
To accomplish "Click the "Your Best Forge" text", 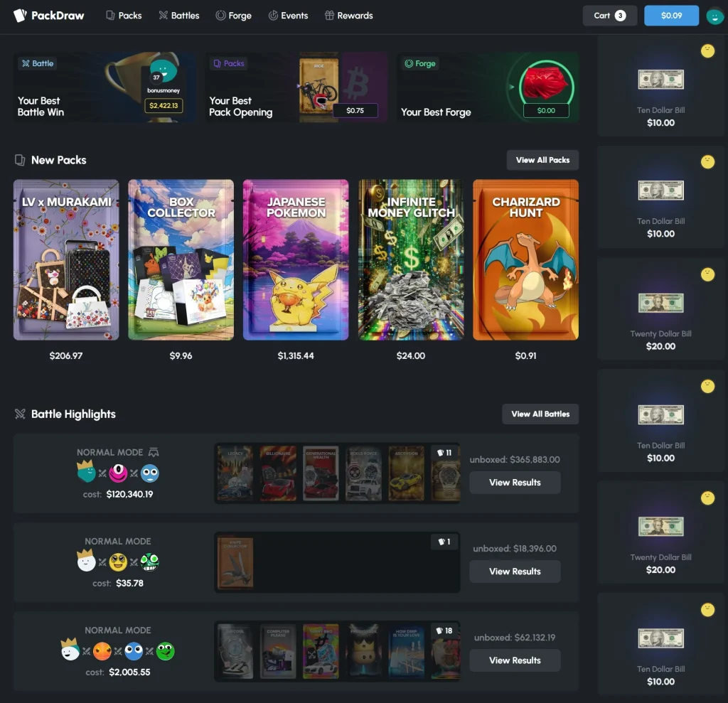I will coord(436,112).
